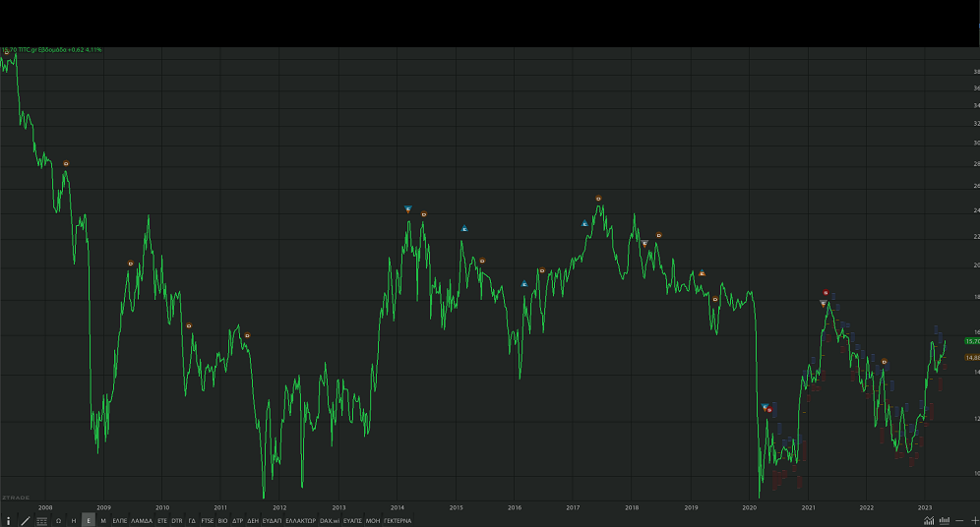Screen dimensions: 980x527
Task: Select the highlighted E weekly timeframe
Action: [89, 521]
